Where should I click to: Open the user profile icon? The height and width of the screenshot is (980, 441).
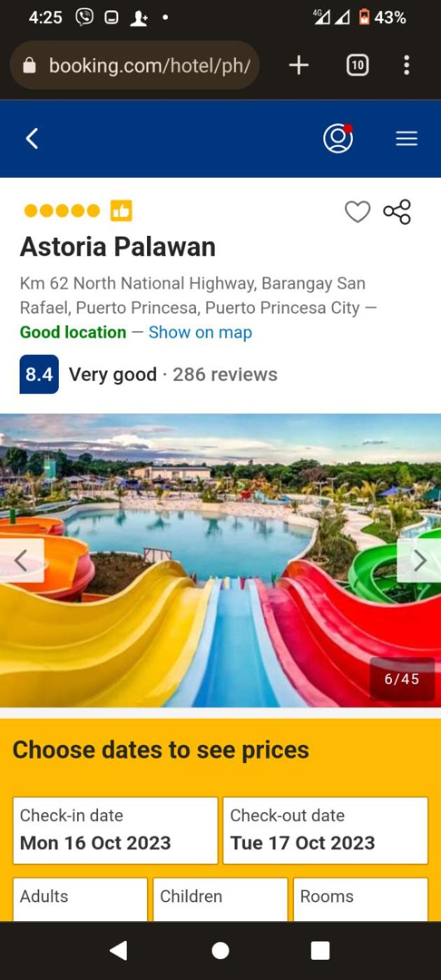pyautogui.click(x=338, y=139)
